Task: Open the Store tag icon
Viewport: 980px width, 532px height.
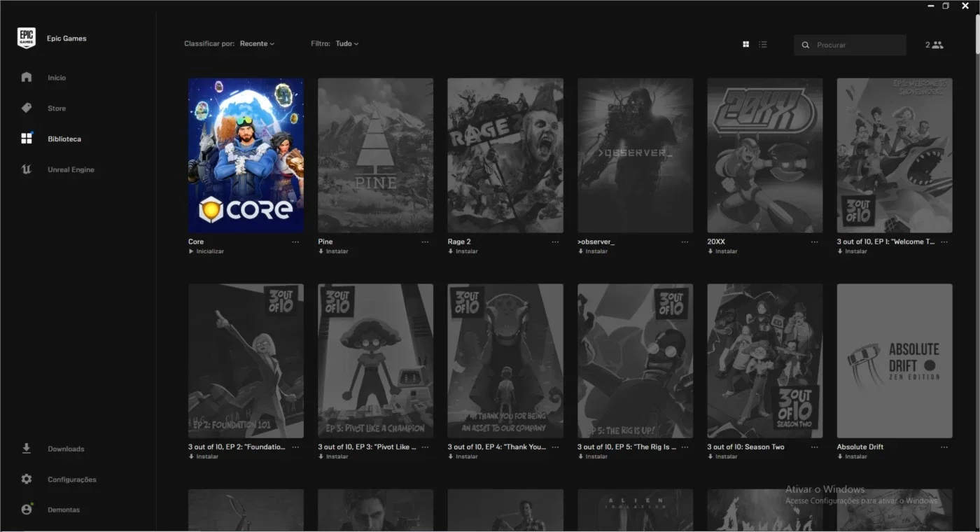Action: click(x=27, y=108)
